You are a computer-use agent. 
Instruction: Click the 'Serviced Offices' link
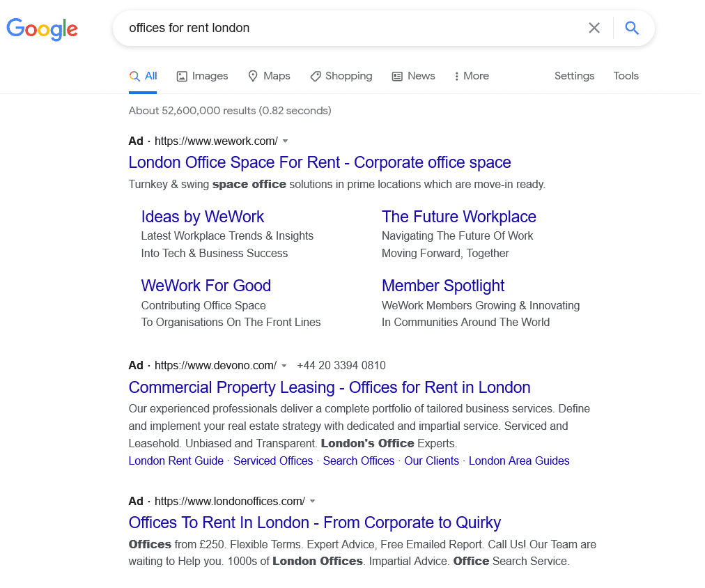coord(273,461)
